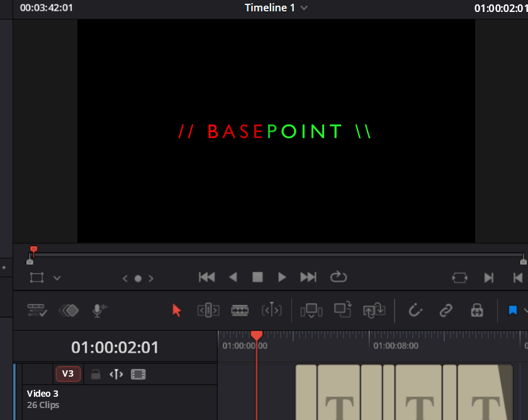Viewport: 528px width, 420px height.
Task: Expand the transform overlay mode chevron
Action: [x=57, y=278]
